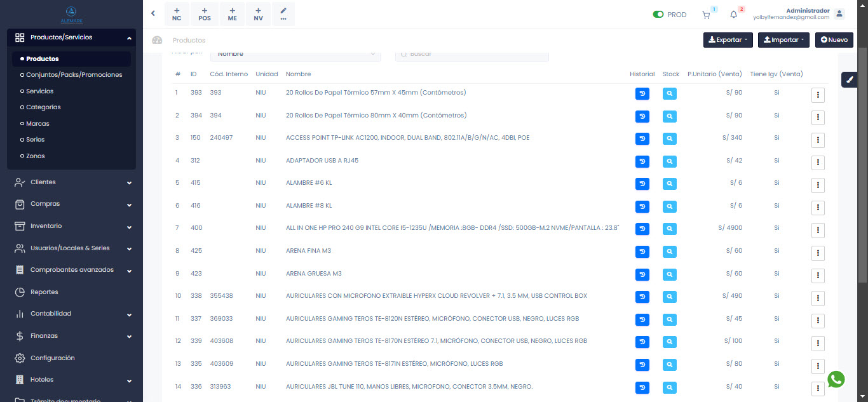Screen dimensions: 868x402
Task: Click the Nuevo button
Action: point(834,40)
